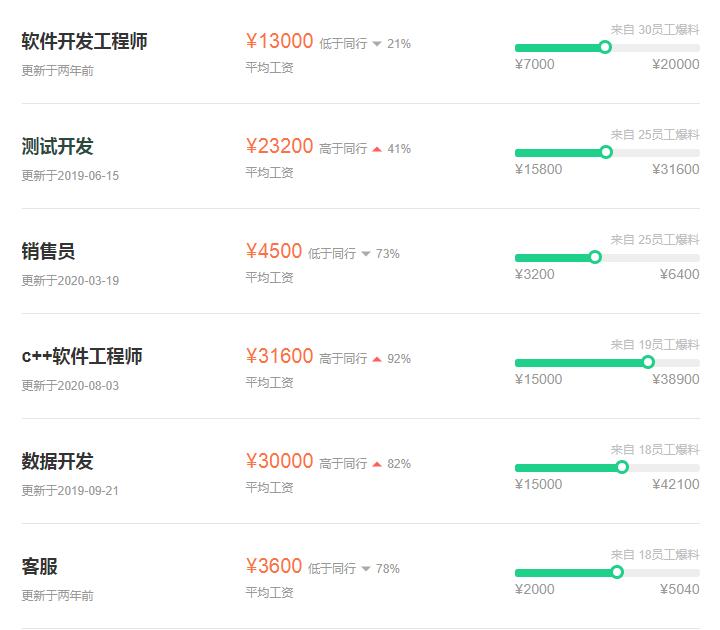This screenshot has width=720, height=630.
Task: Click the 销售员 salary range slider handle
Action: click(595, 257)
